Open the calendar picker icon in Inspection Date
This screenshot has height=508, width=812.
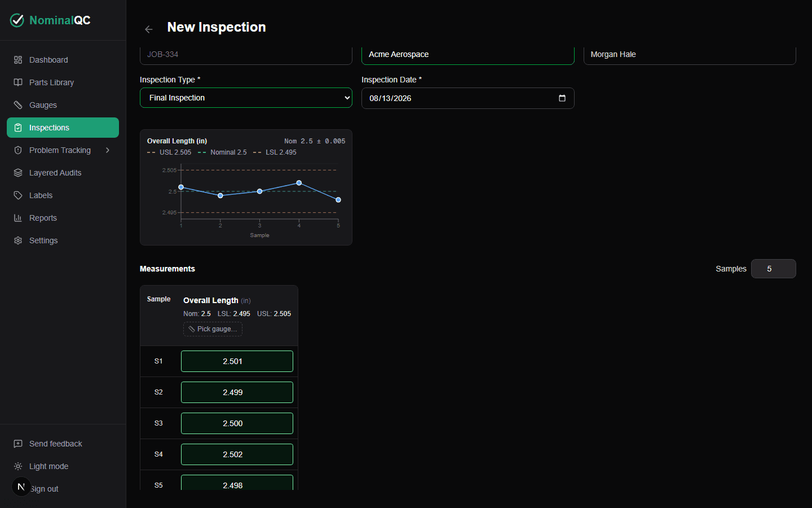tap(562, 98)
